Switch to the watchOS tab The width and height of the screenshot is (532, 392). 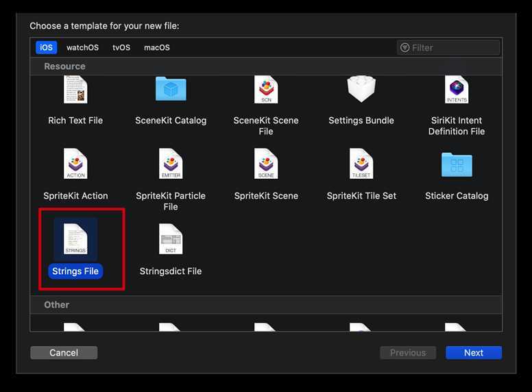[82, 47]
